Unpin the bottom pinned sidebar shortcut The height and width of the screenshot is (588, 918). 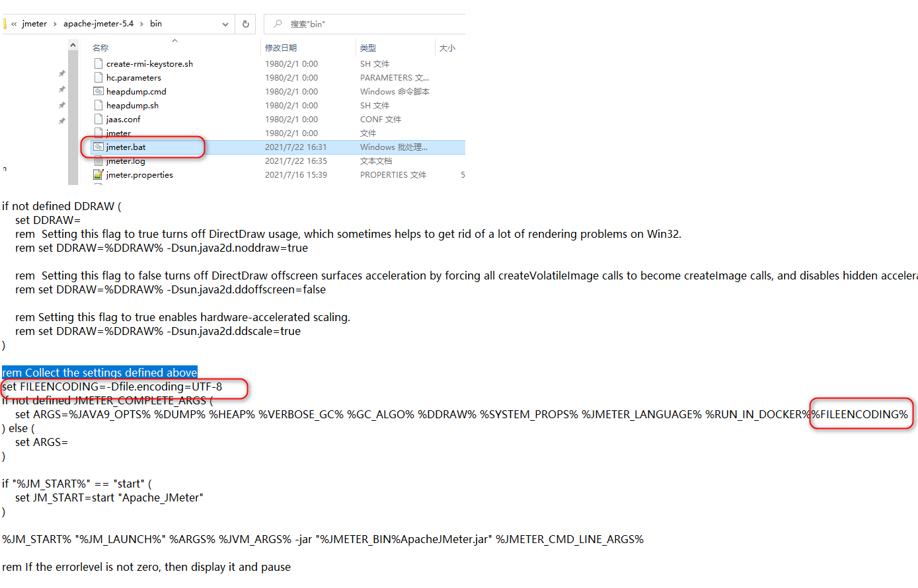(x=61, y=120)
